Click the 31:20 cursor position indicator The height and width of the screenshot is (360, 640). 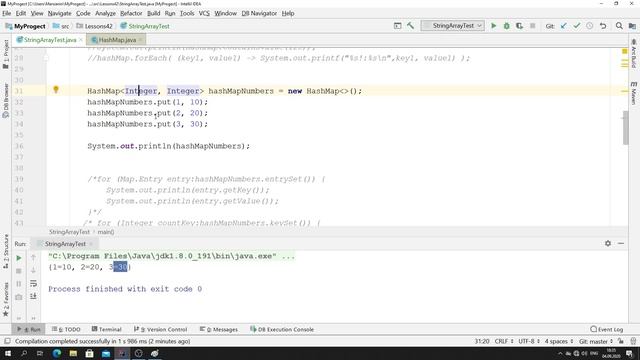pyautogui.click(x=482, y=341)
